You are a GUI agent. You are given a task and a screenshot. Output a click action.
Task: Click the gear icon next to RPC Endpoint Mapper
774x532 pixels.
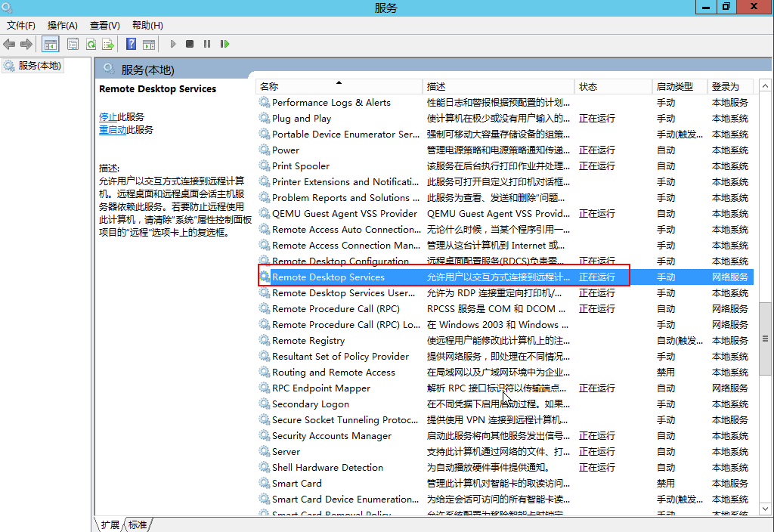click(265, 388)
